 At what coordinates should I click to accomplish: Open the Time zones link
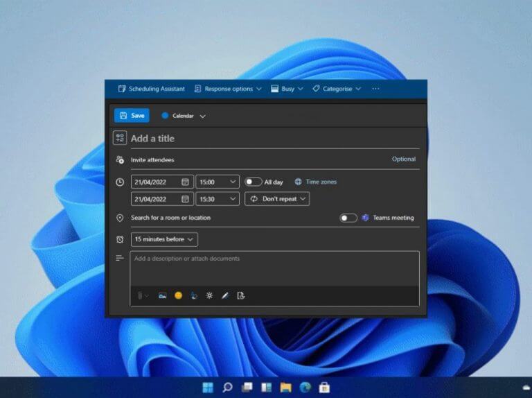coord(321,182)
